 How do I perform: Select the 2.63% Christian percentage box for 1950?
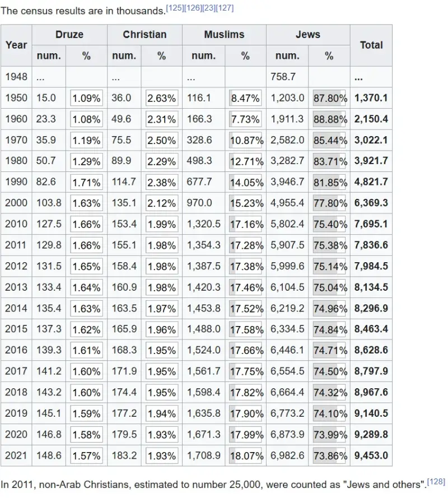(x=161, y=99)
